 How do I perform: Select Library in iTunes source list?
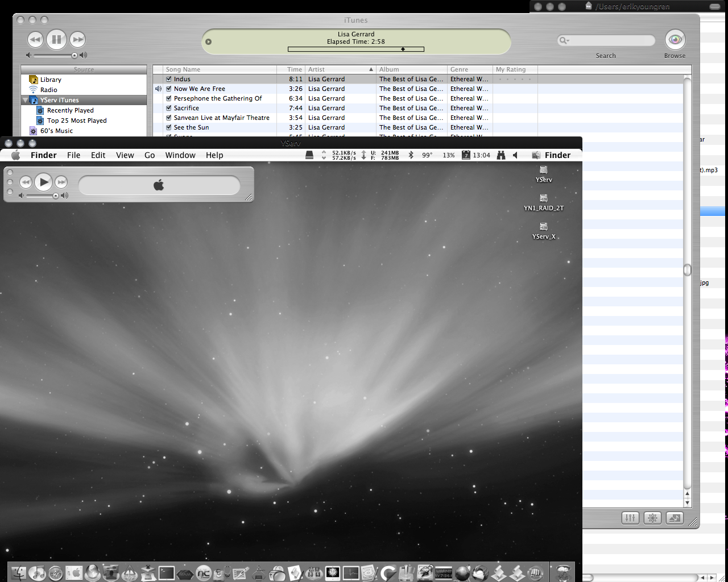(x=51, y=80)
